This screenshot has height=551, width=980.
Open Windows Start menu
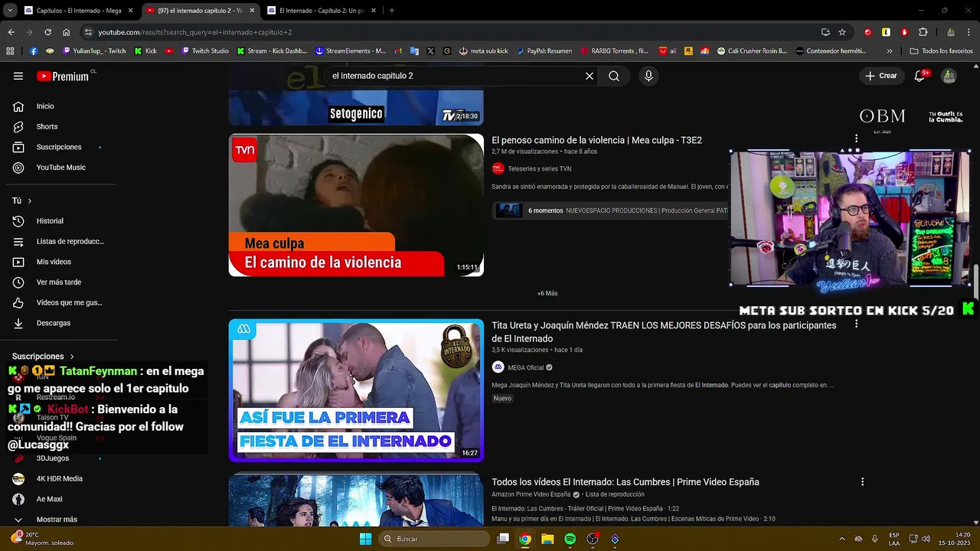click(366, 539)
